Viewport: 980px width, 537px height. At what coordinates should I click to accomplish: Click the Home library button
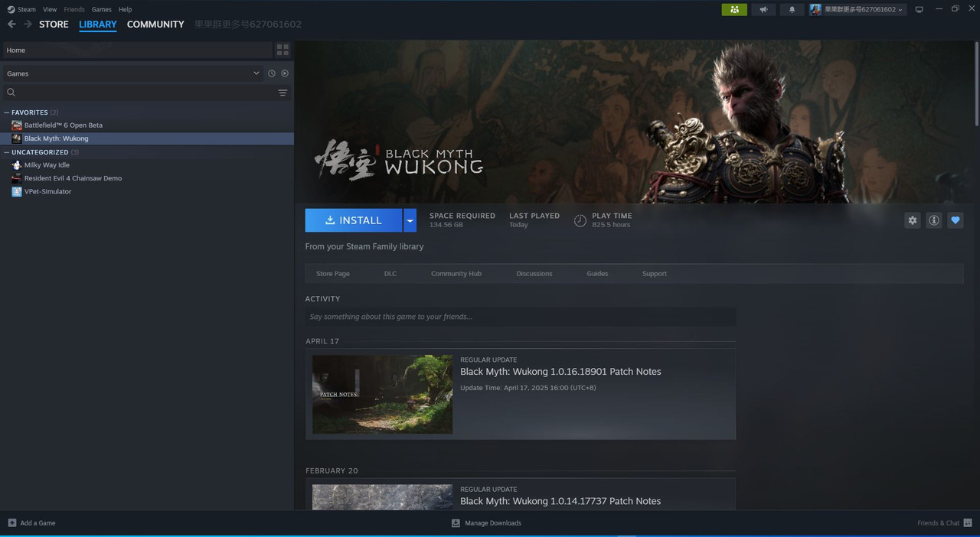point(137,50)
